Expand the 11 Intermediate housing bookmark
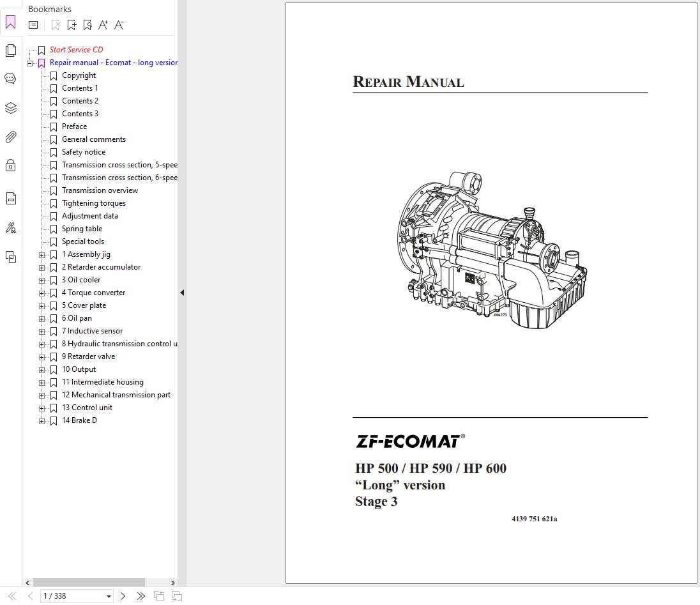The height and width of the screenshot is (605, 700). 42,383
